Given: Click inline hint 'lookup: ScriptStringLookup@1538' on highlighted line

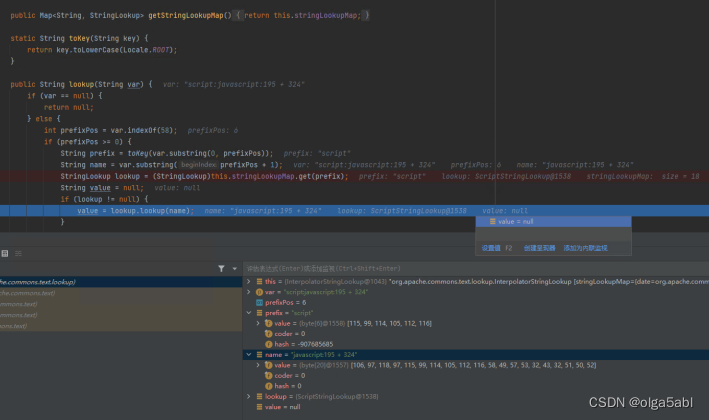Looking at the screenshot, I should pos(402,211).
